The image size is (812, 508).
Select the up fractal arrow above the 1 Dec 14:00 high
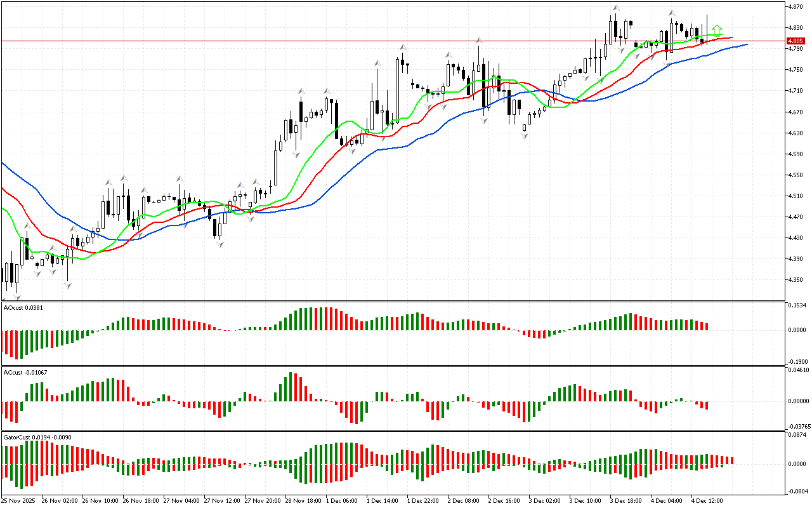(402, 48)
